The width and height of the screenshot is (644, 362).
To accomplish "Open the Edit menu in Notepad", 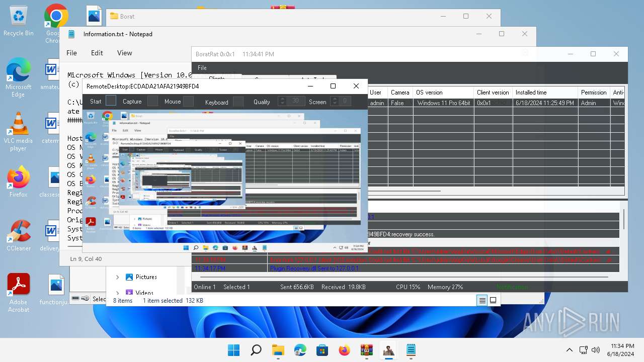I will [x=97, y=53].
